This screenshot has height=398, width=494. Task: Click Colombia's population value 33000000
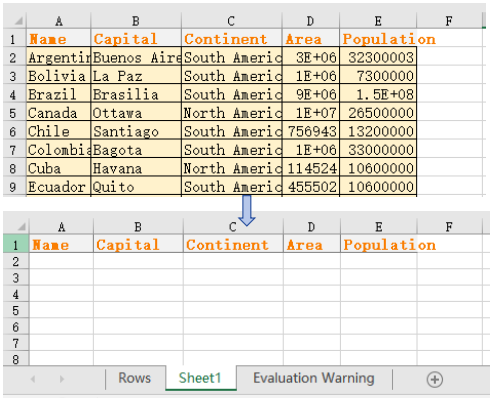pyautogui.click(x=378, y=149)
